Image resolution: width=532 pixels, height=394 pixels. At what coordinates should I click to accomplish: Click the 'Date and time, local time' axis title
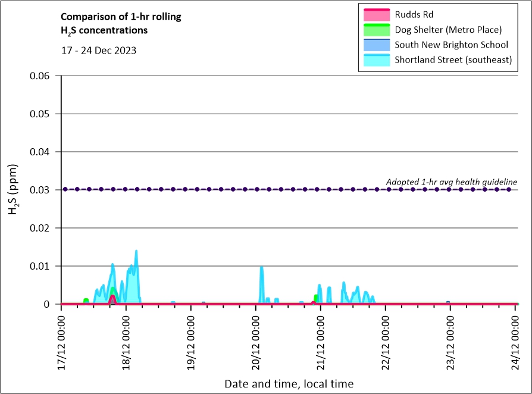pyautogui.click(x=289, y=384)
